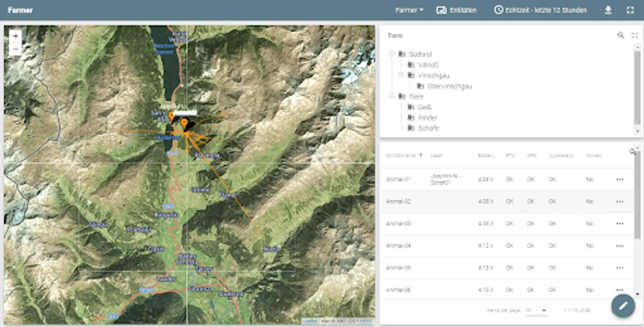Zoom in on the map
Viewport: 644px width, 327px height.
point(15,36)
